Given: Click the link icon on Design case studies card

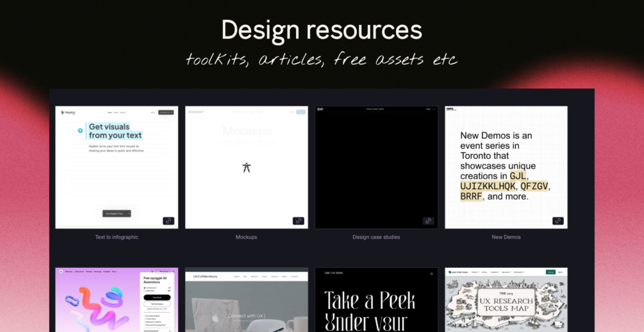Looking at the screenshot, I should [428, 220].
